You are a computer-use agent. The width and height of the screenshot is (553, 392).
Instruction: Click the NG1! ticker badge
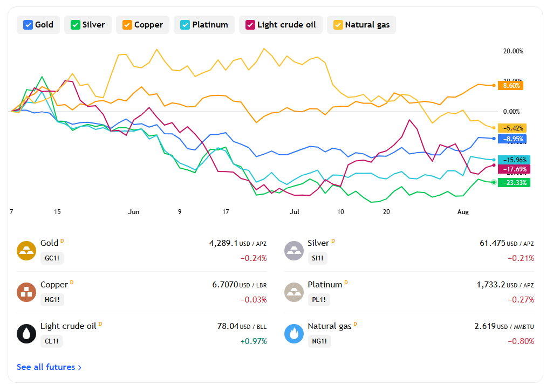pyautogui.click(x=319, y=341)
